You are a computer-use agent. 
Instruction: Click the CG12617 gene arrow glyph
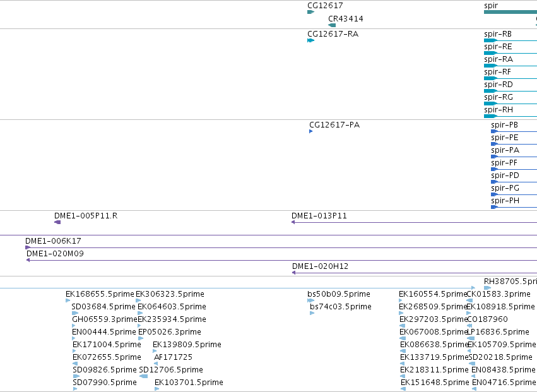click(310, 12)
